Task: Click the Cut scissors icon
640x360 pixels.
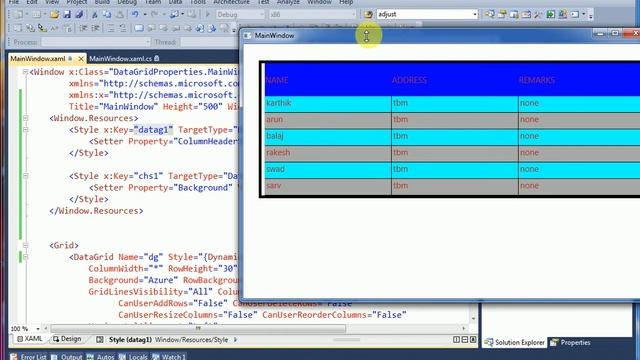Action: coord(94,14)
